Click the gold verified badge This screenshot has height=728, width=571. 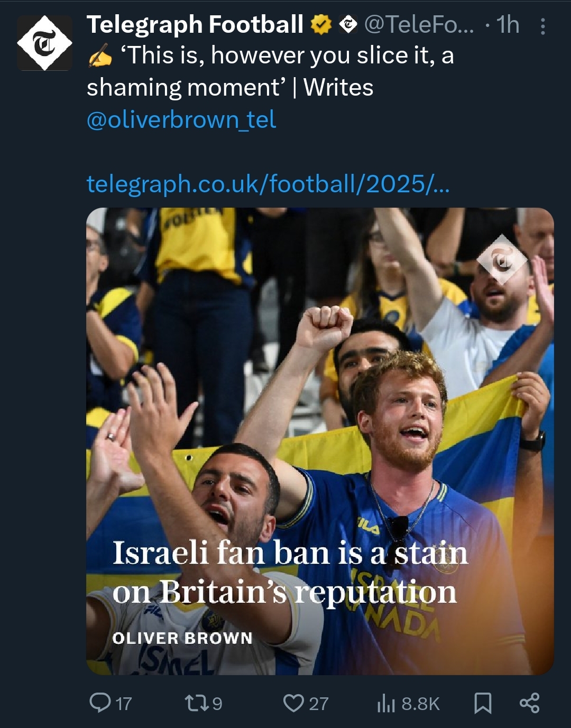[321, 25]
